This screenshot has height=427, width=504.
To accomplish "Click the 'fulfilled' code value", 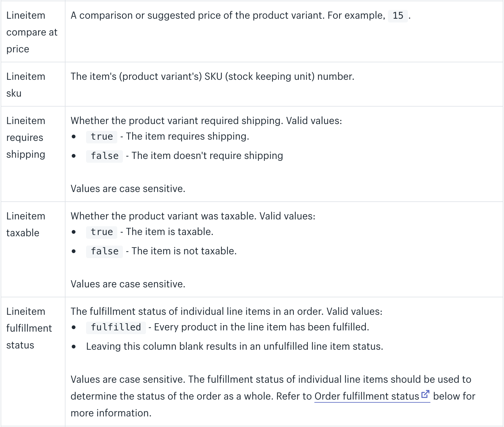I will [x=116, y=327].
